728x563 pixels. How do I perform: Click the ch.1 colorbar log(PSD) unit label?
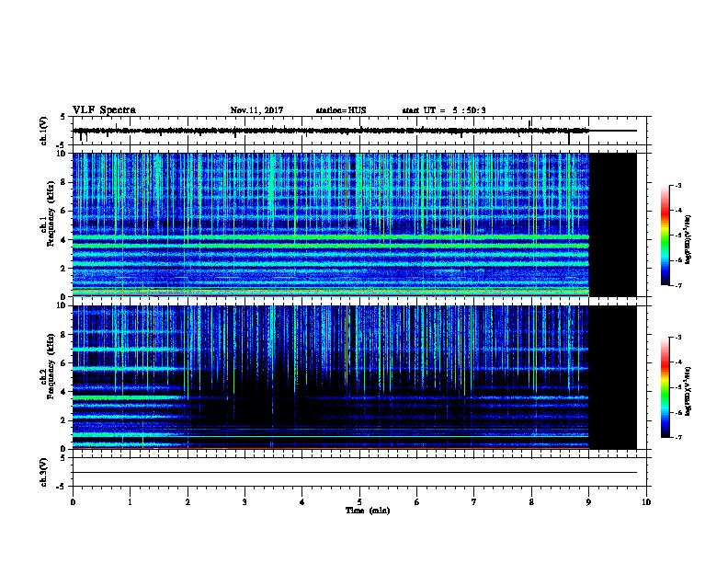688,239
